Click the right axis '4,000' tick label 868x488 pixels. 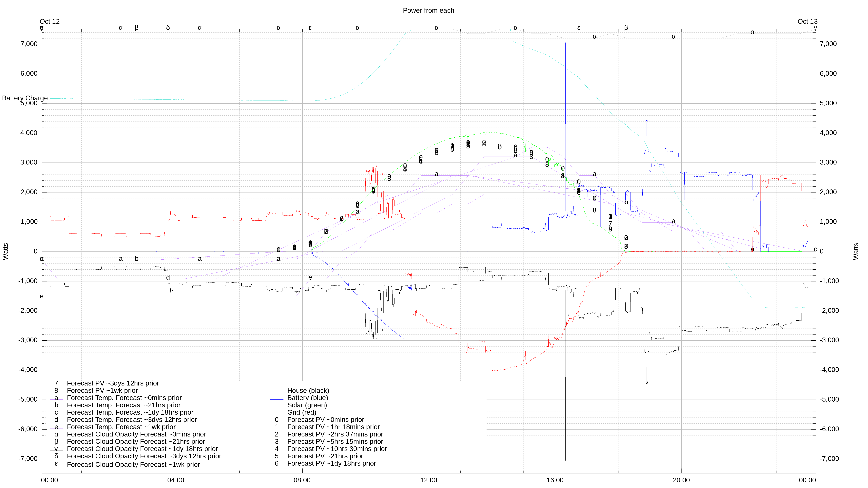click(828, 133)
